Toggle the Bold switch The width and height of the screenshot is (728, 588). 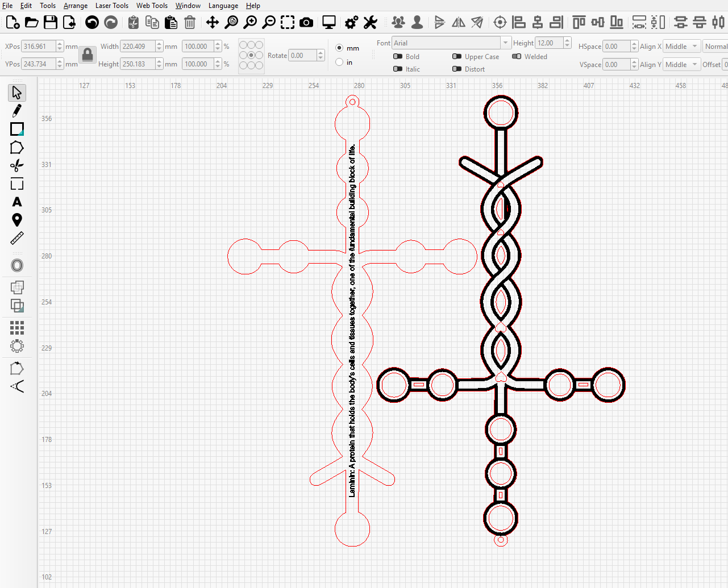tap(398, 56)
